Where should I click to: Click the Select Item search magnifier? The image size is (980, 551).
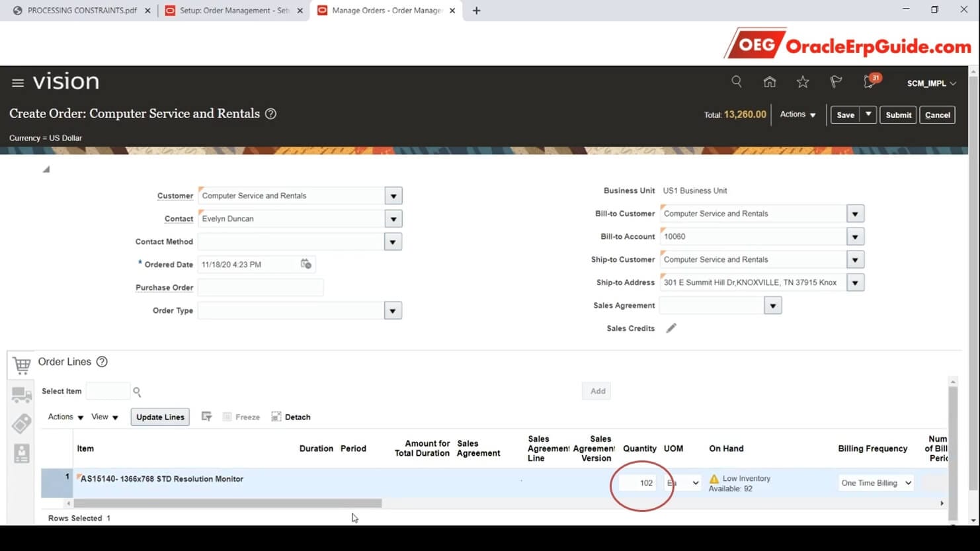[137, 392]
